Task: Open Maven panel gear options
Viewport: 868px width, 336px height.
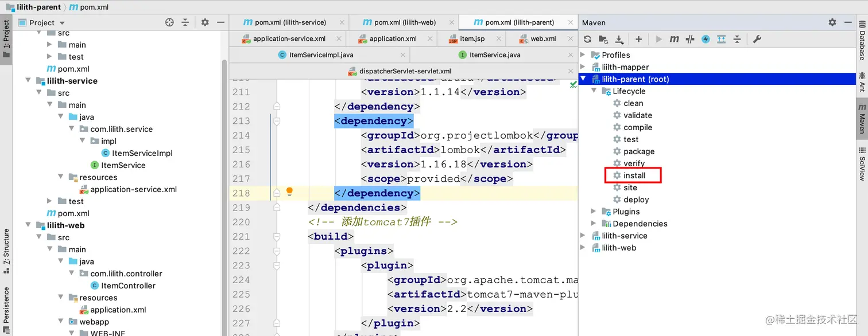Action: [x=832, y=22]
